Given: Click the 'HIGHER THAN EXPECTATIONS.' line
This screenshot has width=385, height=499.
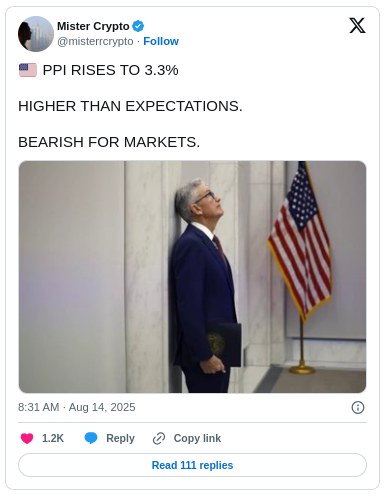Looking at the screenshot, I should (130, 106).
